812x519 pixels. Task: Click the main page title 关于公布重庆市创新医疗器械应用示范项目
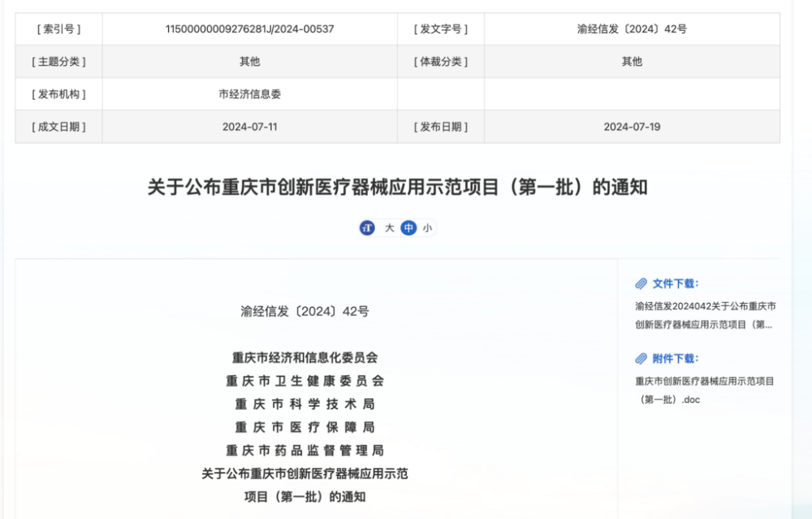pos(398,187)
